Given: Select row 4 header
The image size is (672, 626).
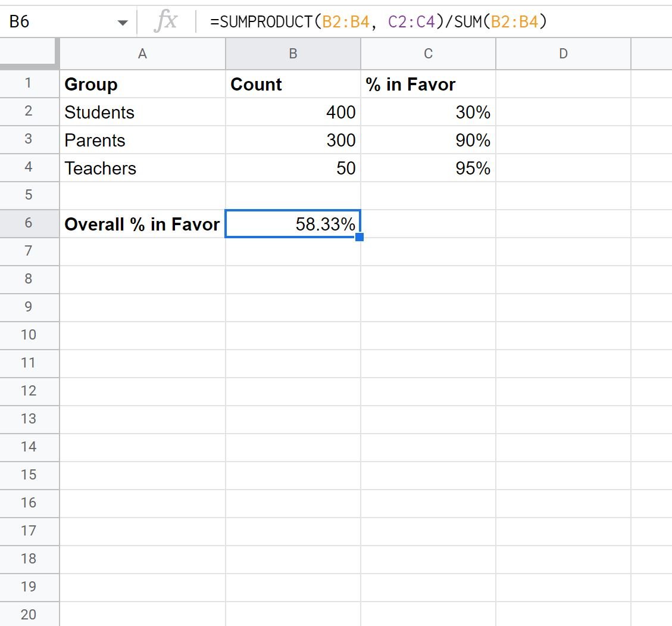Looking at the screenshot, I should 29,167.
